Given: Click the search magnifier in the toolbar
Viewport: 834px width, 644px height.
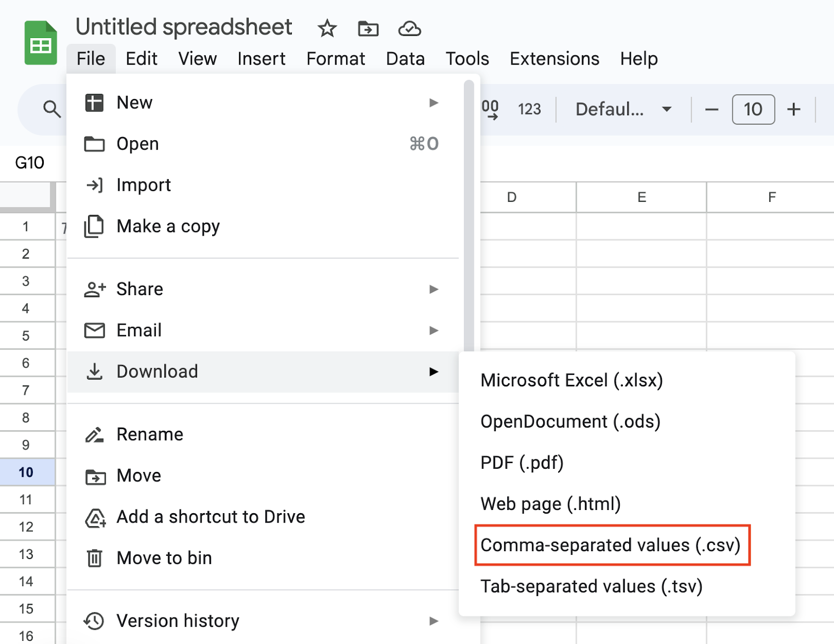Looking at the screenshot, I should point(52,109).
